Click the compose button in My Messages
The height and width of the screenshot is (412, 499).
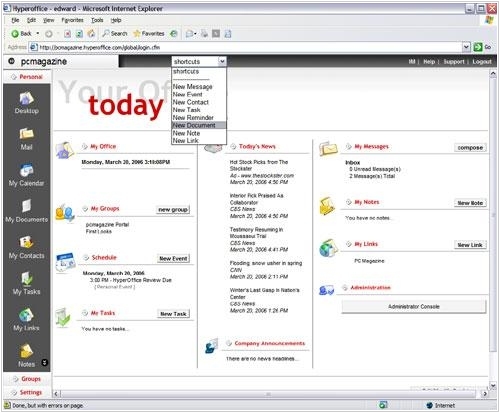470,147
